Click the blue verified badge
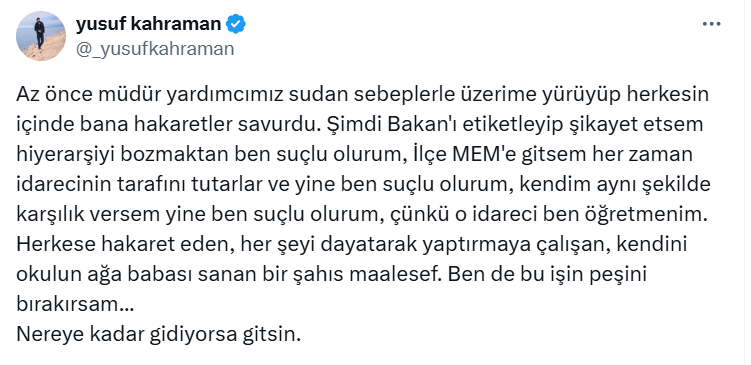This screenshot has height=365, width=751. (x=236, y=24)
